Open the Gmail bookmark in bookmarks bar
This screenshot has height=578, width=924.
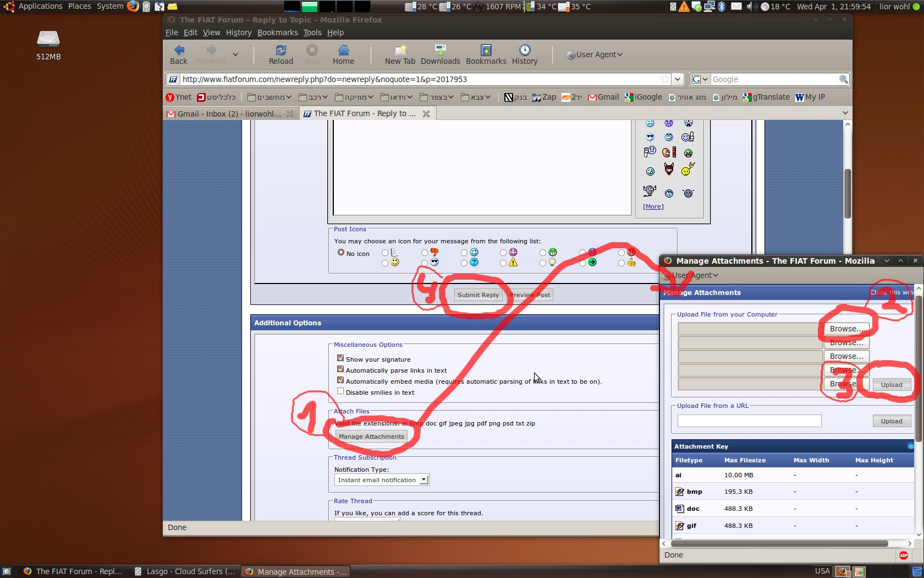pos(603,97)
